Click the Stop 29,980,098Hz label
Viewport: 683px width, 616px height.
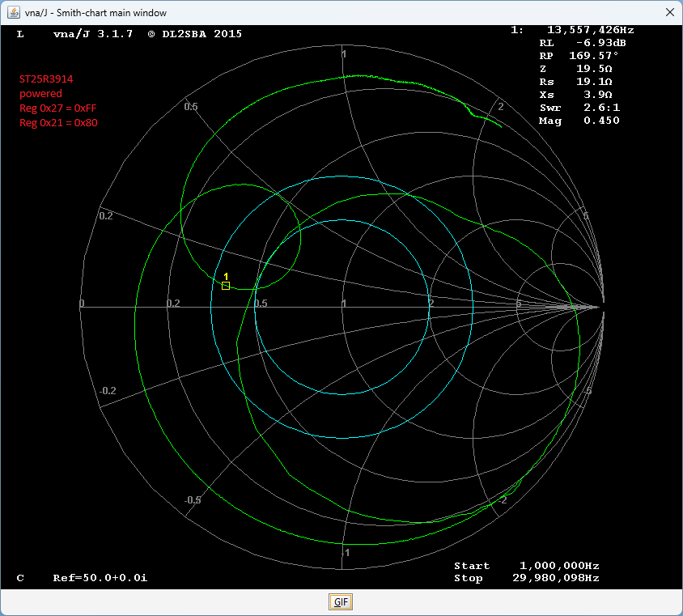(527, 579)
